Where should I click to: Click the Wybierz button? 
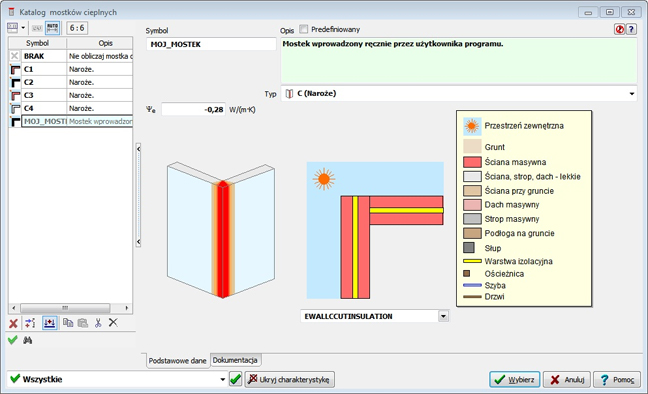tap(515, 380)
